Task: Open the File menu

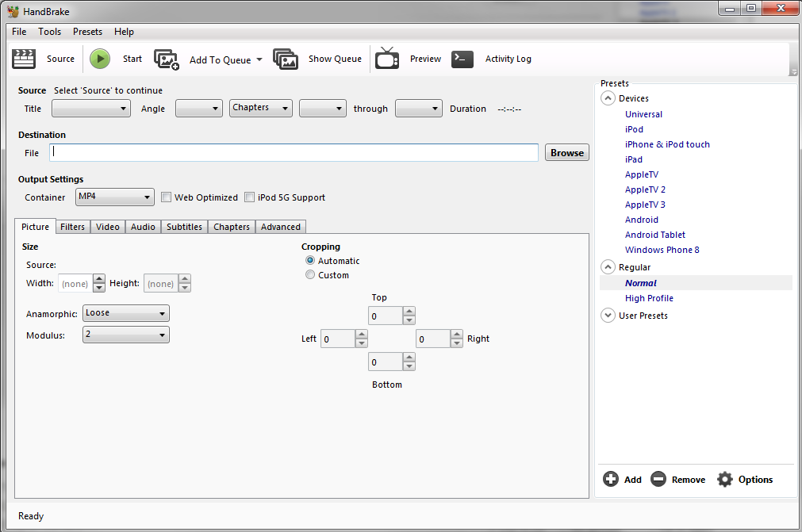Action: click(19, 32)
